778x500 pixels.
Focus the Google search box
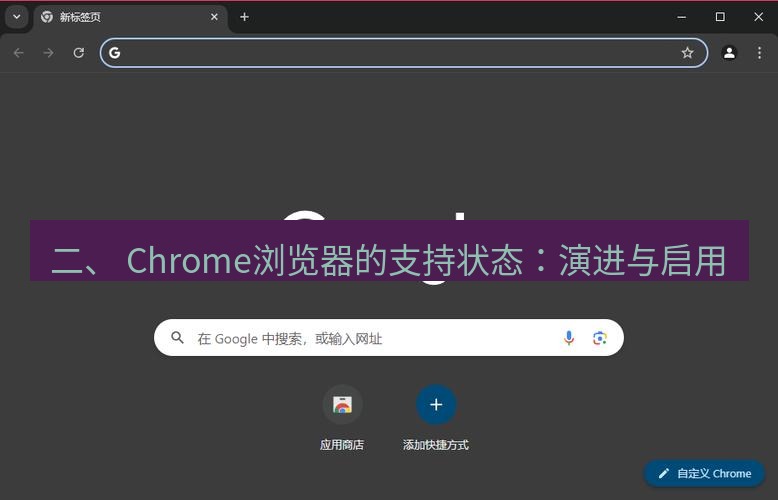(389, 338)
